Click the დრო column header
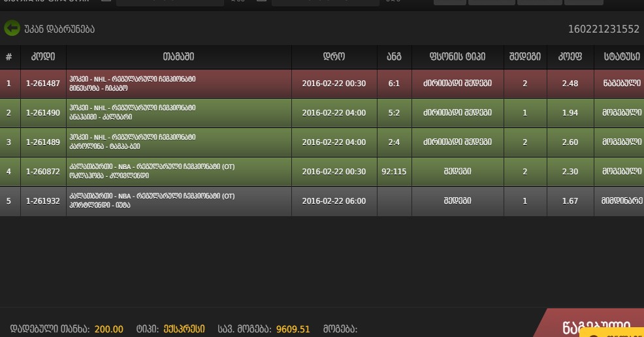The image size is (644, 337). [x=334, y=57]
